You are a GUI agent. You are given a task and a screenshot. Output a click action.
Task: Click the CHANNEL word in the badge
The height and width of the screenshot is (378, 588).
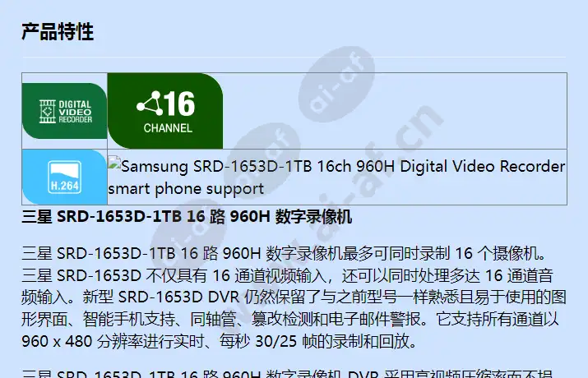pyautogui.click(x=168, y=128)
